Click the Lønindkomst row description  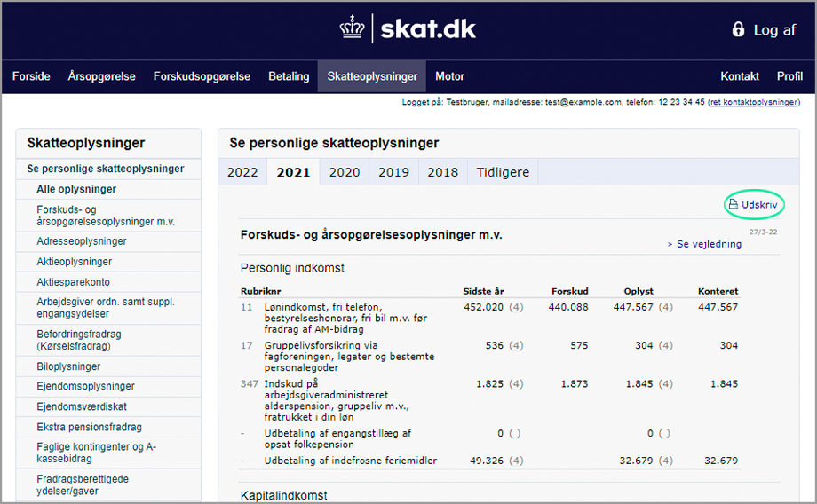pyautogui.click(x=345, y=318)
